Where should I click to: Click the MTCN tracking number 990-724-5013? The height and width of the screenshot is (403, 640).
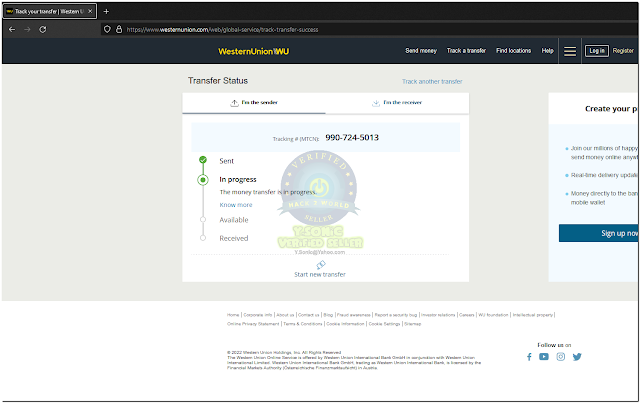[352, 138]
